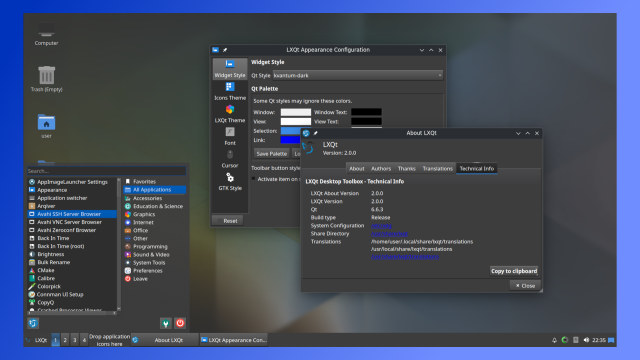Open the green network tray icon
The image size is (640, 360).
pyautogui.click(x=565, y=340)
